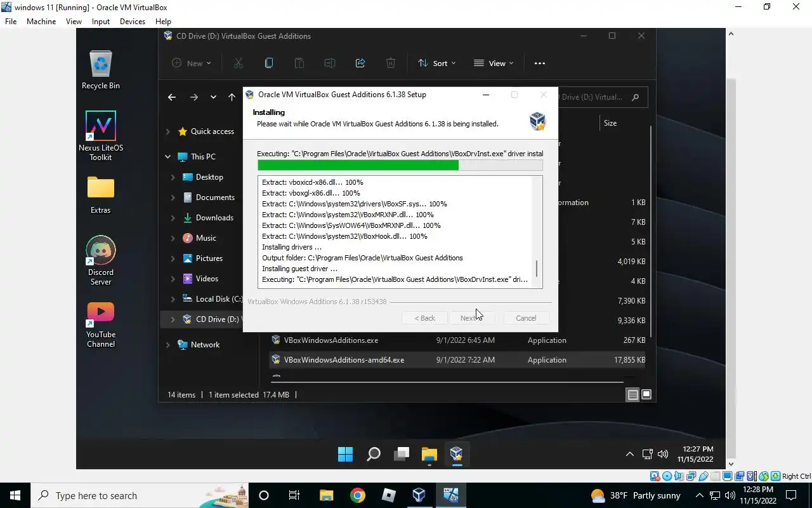Click the Up one level arrow in Explorer
The width and height of the screenshot is (812, 508).
click(232, 97)
